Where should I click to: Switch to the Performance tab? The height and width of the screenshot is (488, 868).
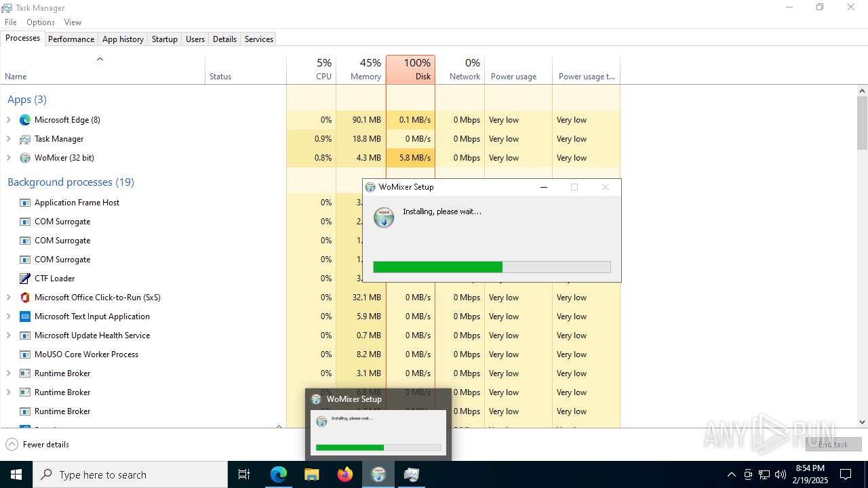tap(71, 39)
